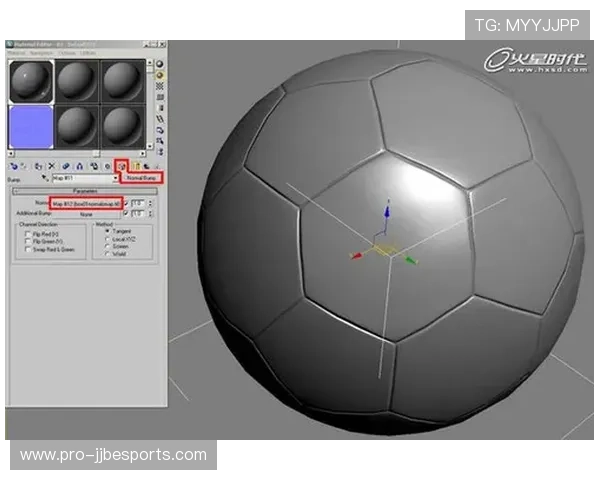Click the Normal amount spinner arrows
Viewport: 600px width, 480px height.
click(150, 203)
